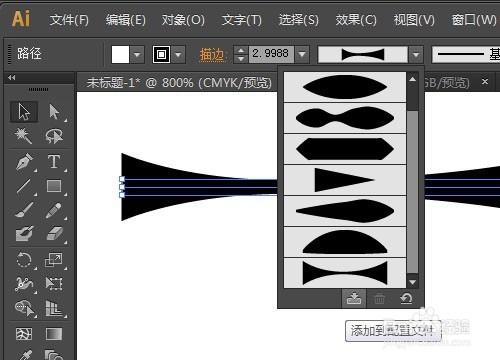Click Add to Profiles save icon
The height and width of the screenshot is (360, 500).
point(354,298)
